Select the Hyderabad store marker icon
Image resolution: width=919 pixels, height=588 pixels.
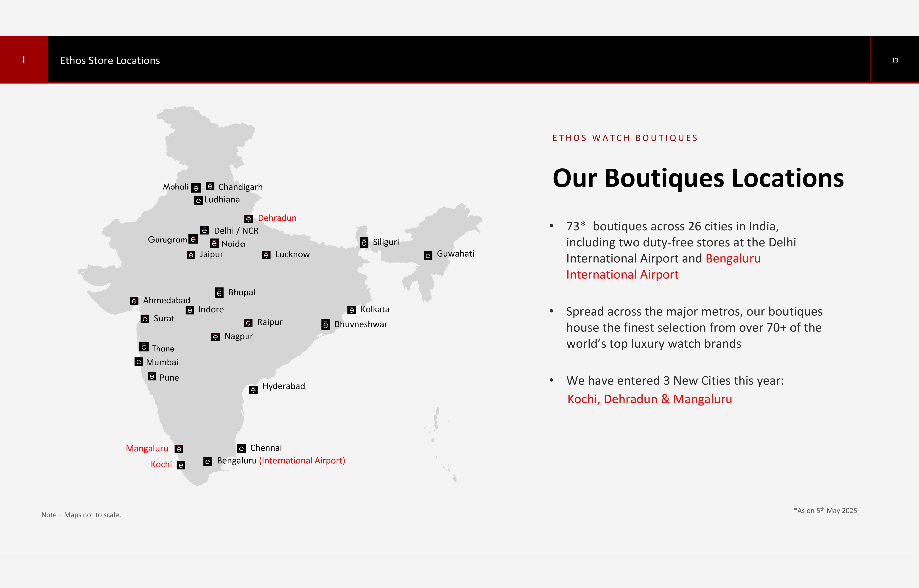coord(253,390)
